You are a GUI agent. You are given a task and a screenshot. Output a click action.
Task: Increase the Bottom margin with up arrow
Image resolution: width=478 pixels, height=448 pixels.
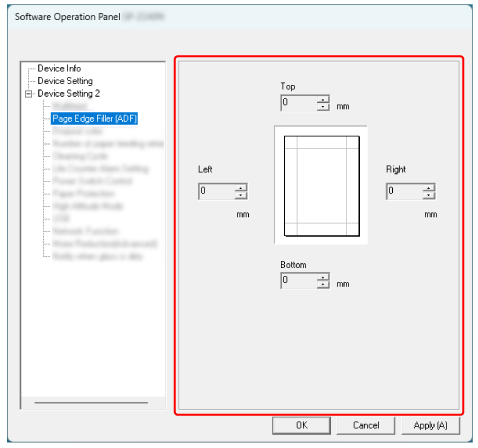(323, 277)
